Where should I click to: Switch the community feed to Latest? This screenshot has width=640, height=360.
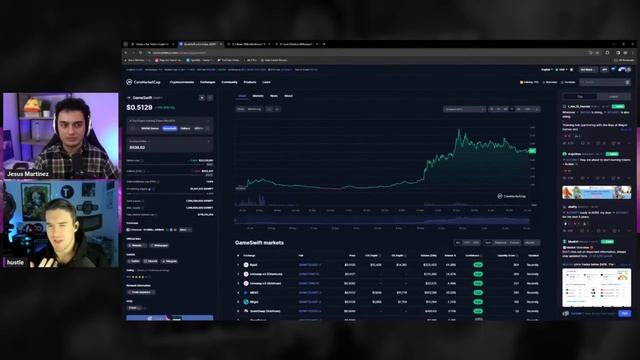point(613,96)
